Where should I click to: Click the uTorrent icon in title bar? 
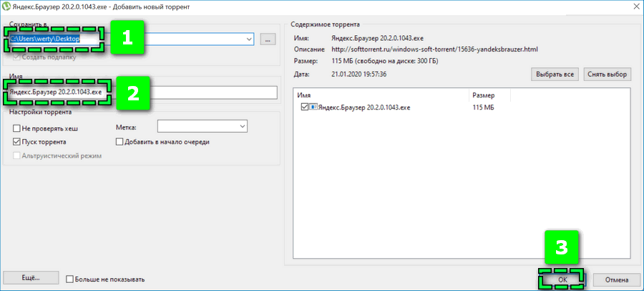tap(7, 6)
